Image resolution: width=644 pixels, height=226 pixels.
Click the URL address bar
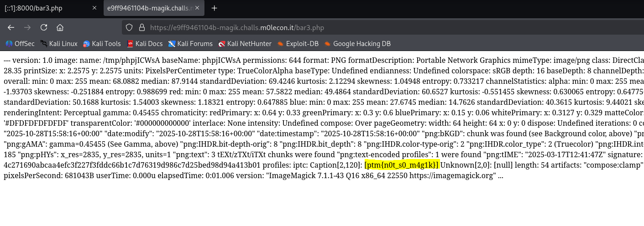tap(319, 27)
